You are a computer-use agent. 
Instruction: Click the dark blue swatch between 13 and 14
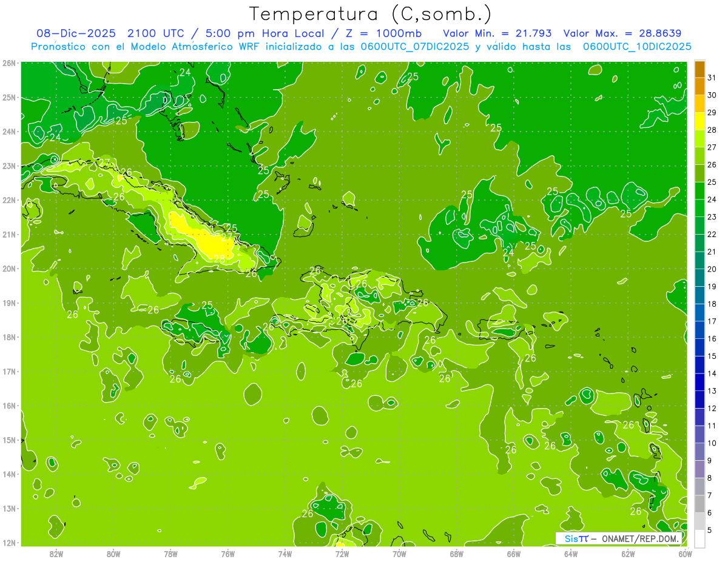pyautogui.click(x=699, y=382)
